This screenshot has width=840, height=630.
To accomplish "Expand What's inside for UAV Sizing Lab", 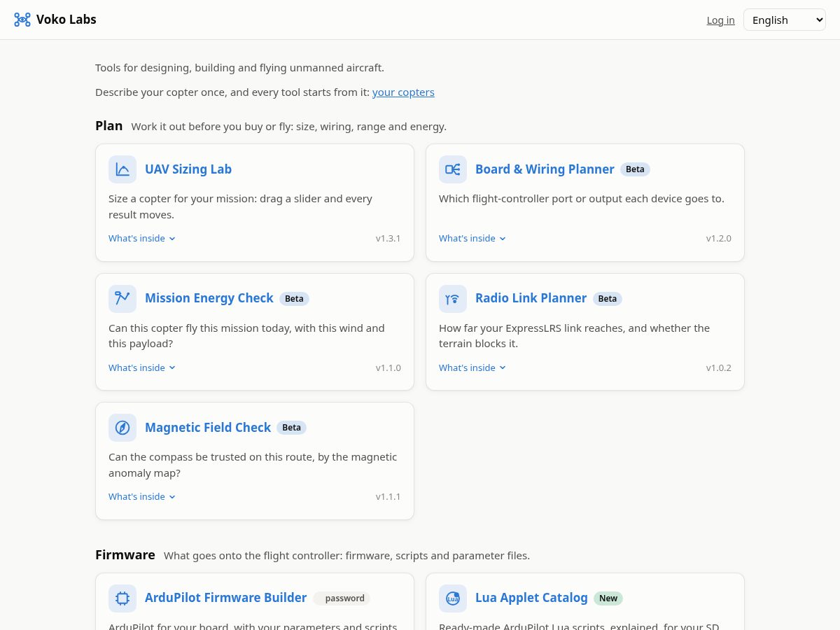I will (142, 239).
